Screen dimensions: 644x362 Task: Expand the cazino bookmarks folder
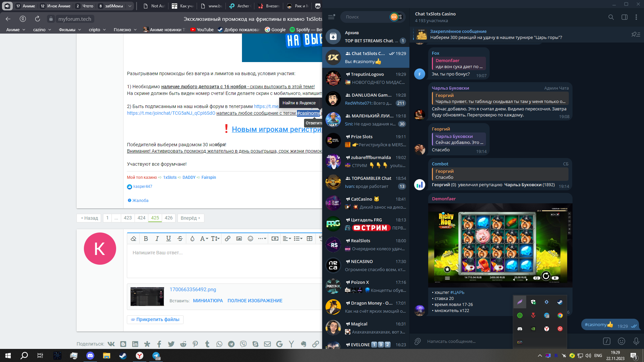(x=42, y=30)
